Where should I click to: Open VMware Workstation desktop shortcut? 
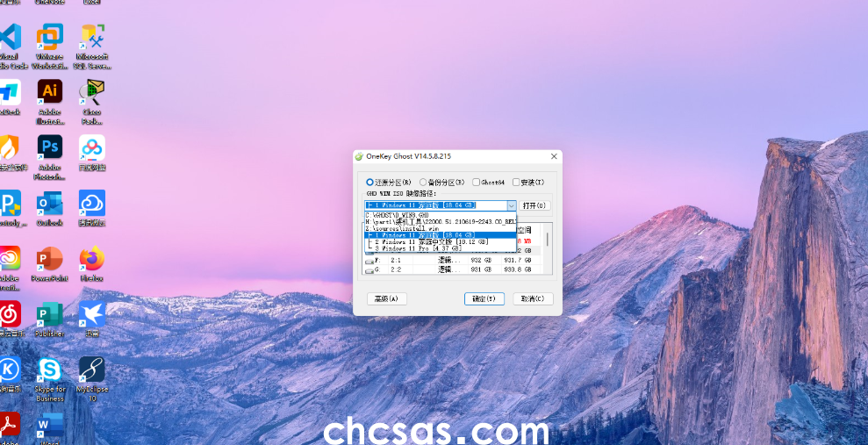point(50,46)
